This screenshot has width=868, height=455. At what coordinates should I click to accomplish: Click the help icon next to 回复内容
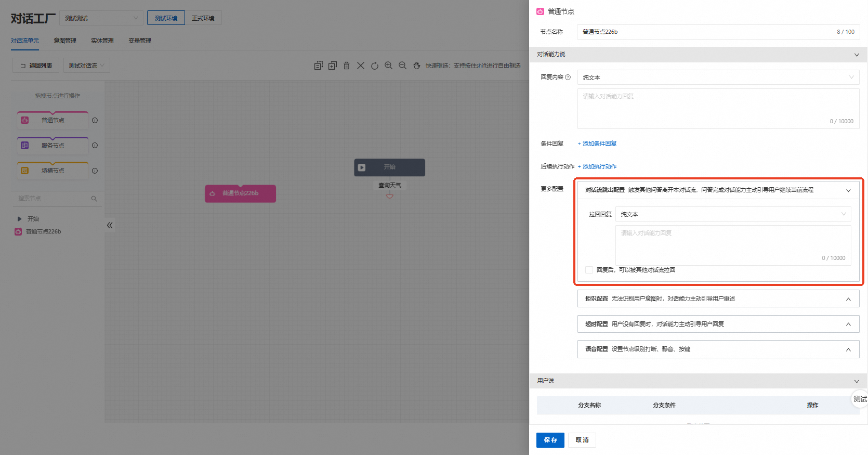[568, 77]
